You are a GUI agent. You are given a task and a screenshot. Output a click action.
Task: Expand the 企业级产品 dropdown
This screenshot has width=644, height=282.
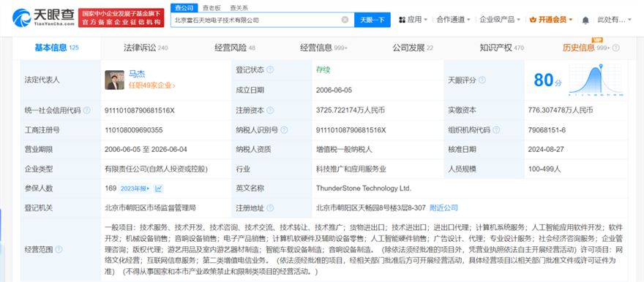(x=500, y=19)
